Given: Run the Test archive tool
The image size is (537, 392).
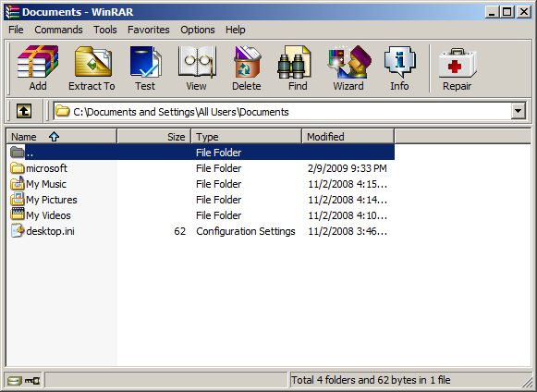Looking at the screenshot, I should [x=145, y=62].
